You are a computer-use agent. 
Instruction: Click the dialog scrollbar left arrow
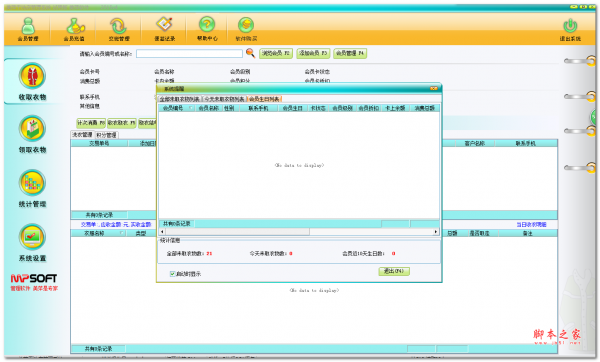pos(162,232)
